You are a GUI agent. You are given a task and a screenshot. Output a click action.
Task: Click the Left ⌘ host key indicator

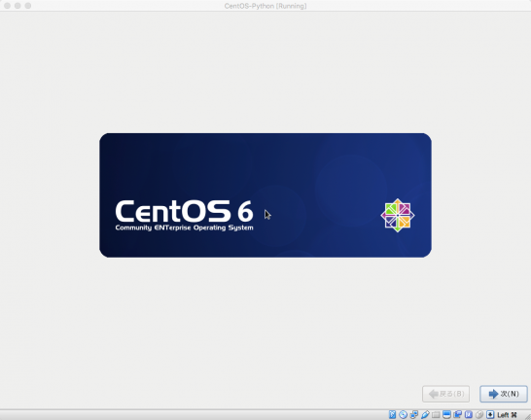tap(507, 415)
